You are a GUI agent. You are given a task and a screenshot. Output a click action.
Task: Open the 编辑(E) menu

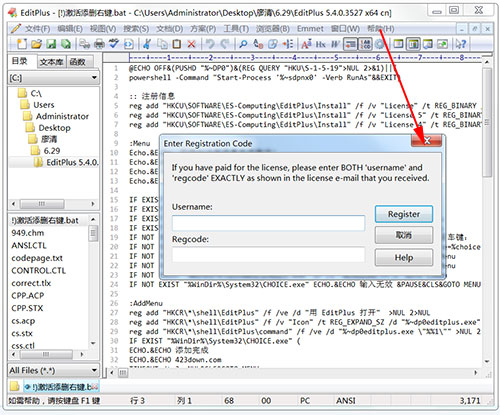coord(70,29)
